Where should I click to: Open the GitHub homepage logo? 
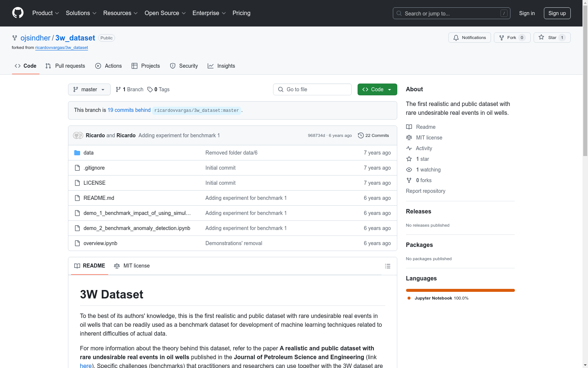tap(18, 13)
